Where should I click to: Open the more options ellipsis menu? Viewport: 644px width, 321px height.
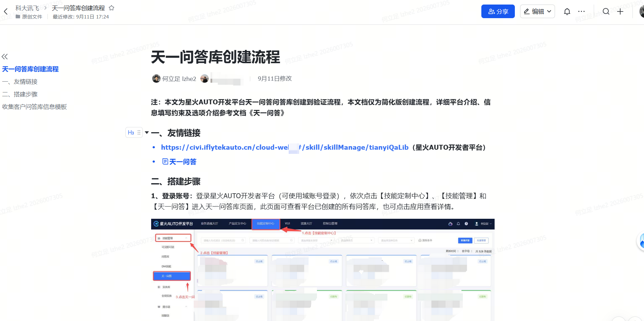(x=582, y=12)
